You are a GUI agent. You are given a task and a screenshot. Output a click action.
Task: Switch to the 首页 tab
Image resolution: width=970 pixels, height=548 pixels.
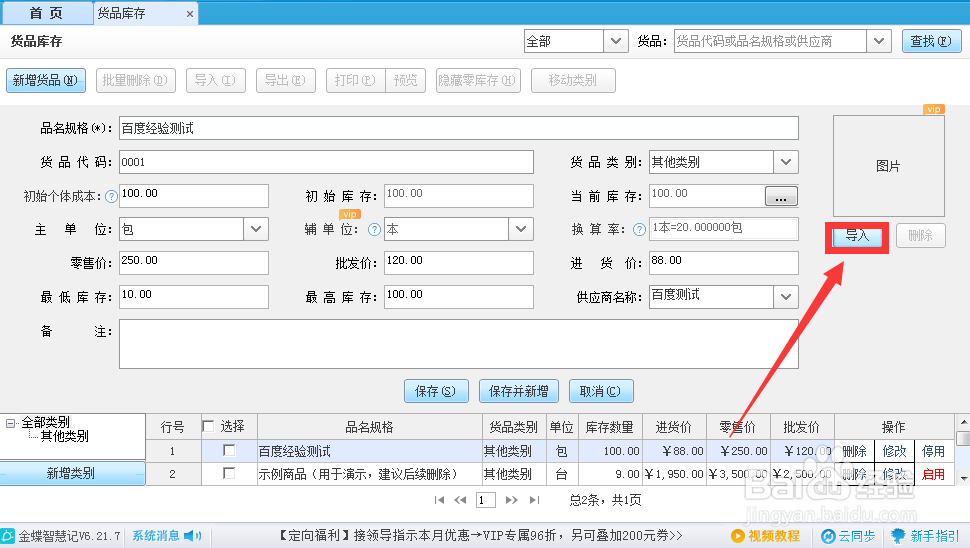tap(46, 13)
